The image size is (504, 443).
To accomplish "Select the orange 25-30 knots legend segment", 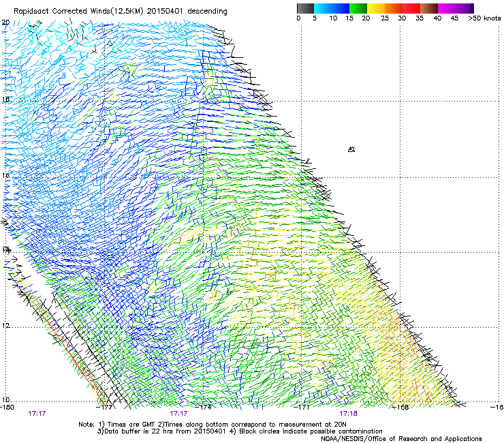I will point(394,8).
